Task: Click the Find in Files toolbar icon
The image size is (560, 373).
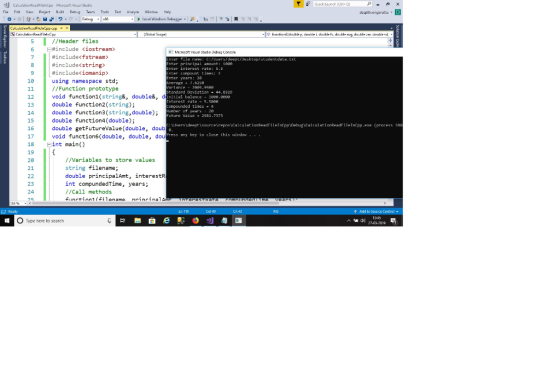Action: (x=192, y=19)
